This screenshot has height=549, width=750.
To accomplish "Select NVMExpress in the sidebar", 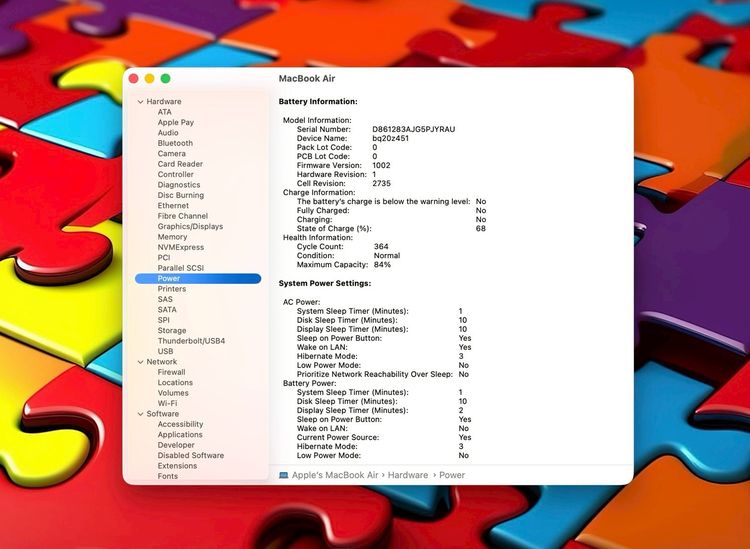I will pos(181,248).
